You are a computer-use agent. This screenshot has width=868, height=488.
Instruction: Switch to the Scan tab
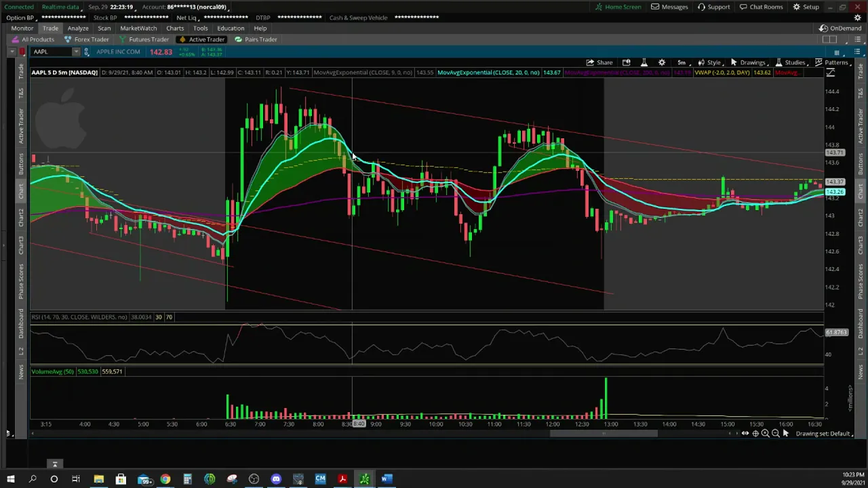104,28
